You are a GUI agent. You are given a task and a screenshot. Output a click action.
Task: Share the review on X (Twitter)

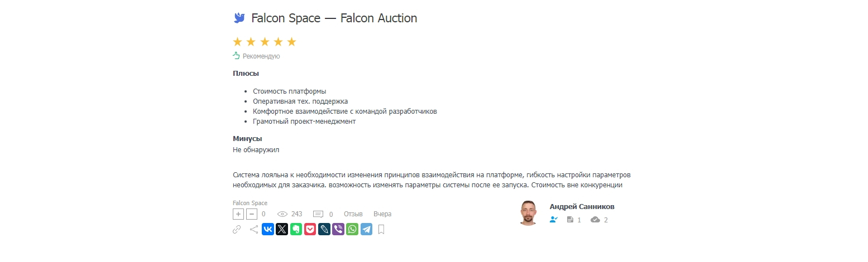(x=282, y=229)
